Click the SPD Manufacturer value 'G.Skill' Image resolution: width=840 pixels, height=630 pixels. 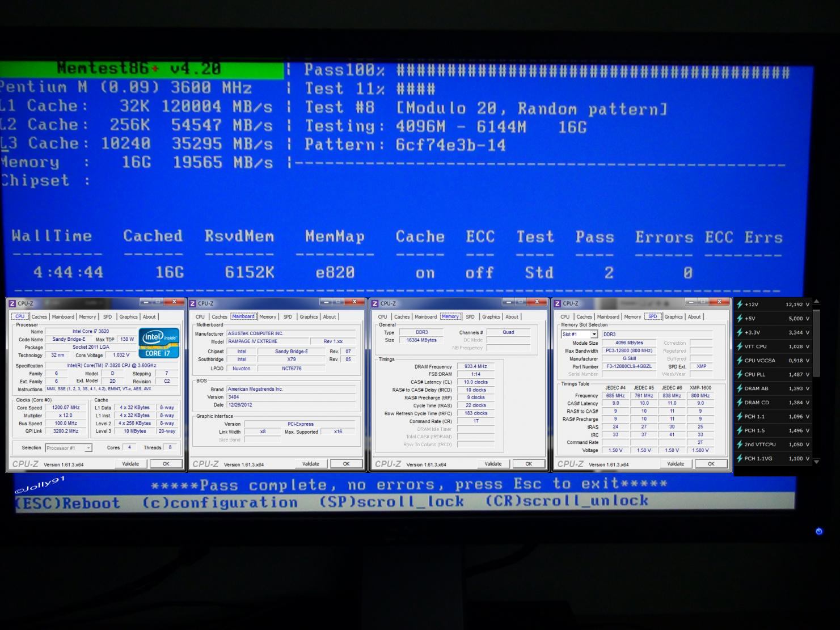[x=629, y=358]
